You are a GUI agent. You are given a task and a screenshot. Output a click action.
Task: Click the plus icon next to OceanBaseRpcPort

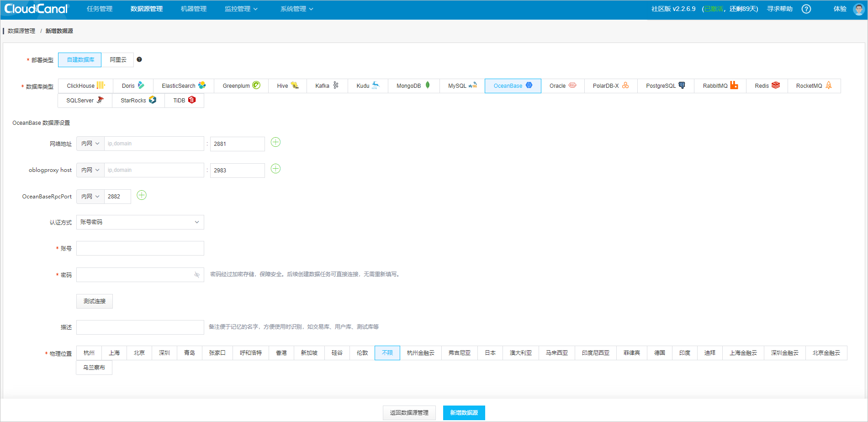click(x=142, y=195)
